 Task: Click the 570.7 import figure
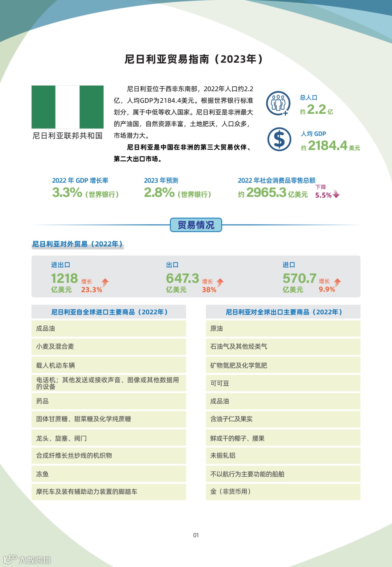299,278
